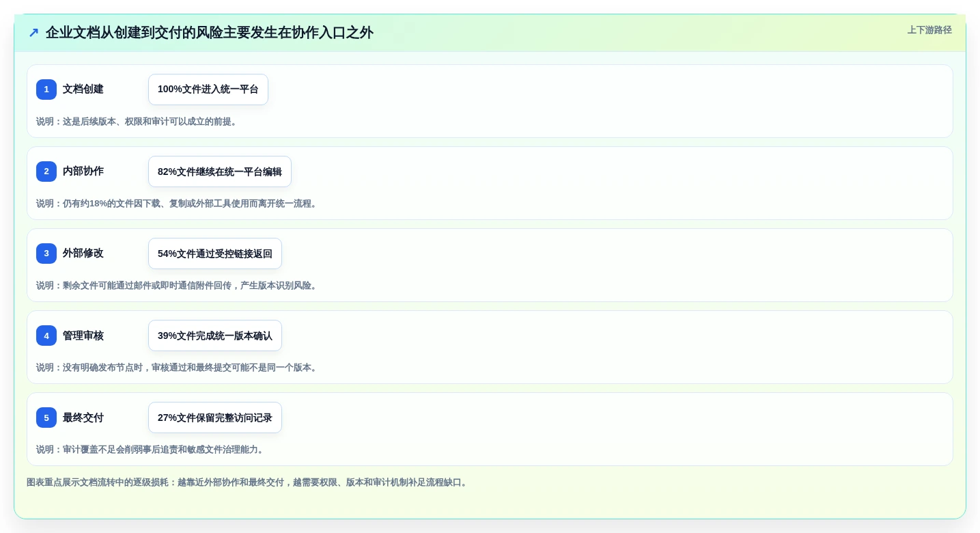Click the 39%文件完成统一版本确认 pill
The image size is (980, 533).
[x=215, y=336]
